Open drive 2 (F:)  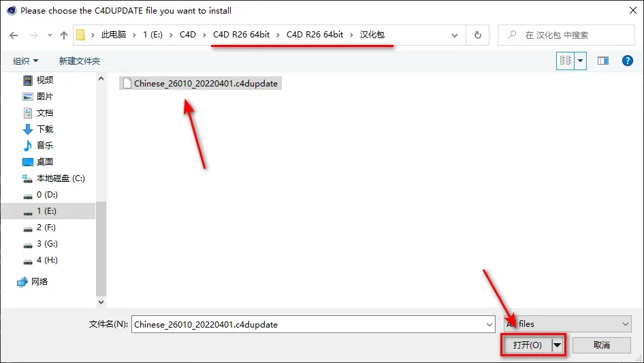pyautogui.click(x=46, y=227)
